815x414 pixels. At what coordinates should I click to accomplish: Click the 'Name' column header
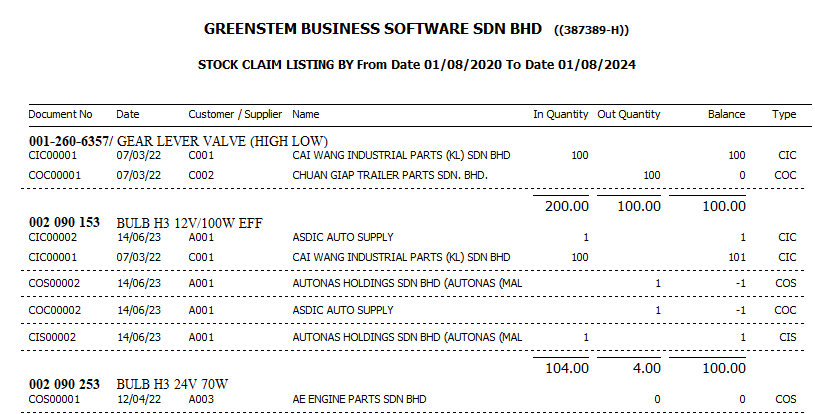[306, 114]
